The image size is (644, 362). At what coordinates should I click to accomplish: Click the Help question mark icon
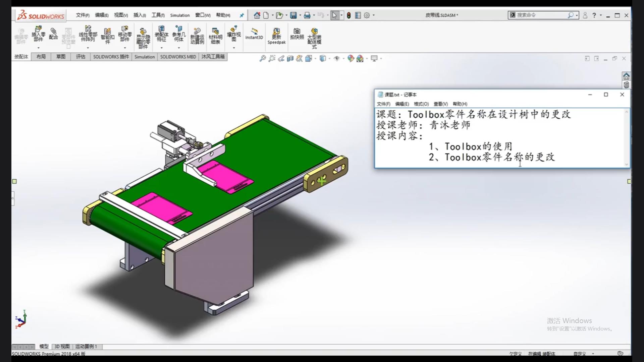594,15
